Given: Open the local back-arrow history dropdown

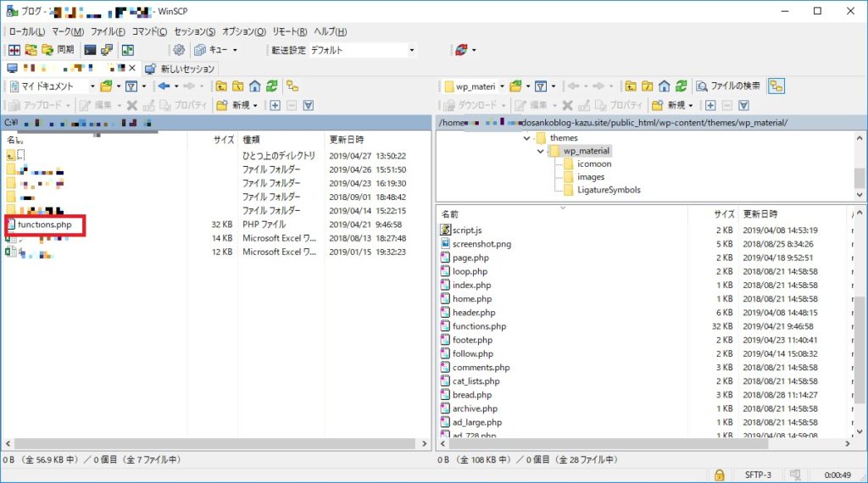Looking at the screenshot, I should (x=176, y=86).
